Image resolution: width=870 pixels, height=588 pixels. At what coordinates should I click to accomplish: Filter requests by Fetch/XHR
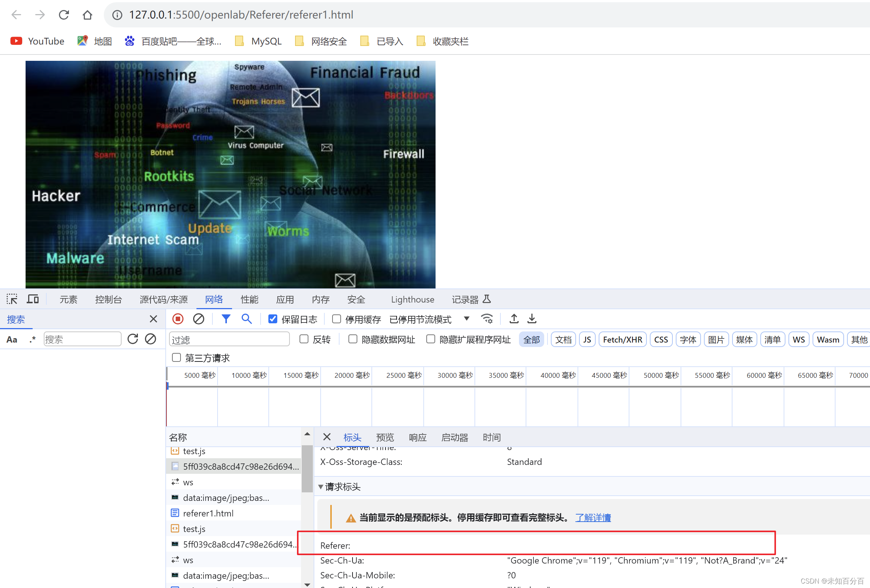622,339
